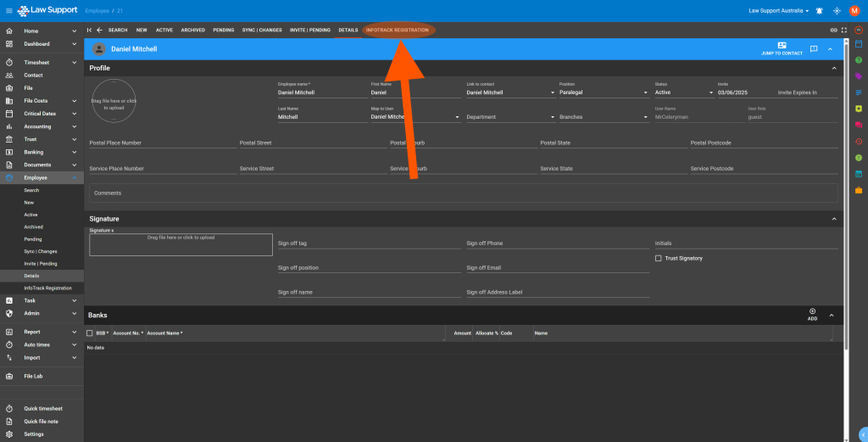The width and height of the screenshot is (868, 442).
Task: Collapse the Signature section
Action: click(833, 219)
